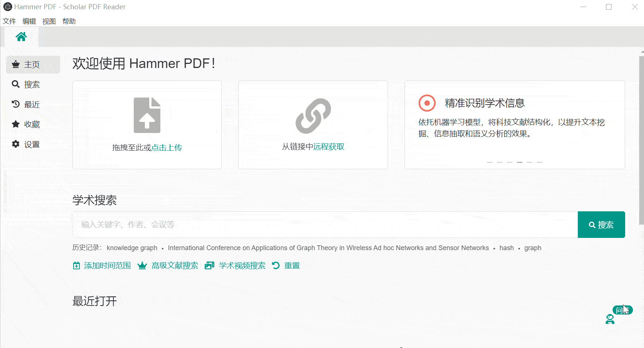The width and height of the screenshot is (644, 348).
Task: Select the second carousel indicator dash
Action: 500,162
